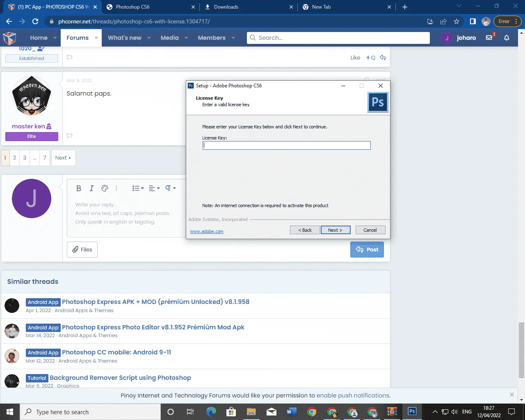
Task: Open the alignment dropdown in the reply editor
Action: [154, 188]
